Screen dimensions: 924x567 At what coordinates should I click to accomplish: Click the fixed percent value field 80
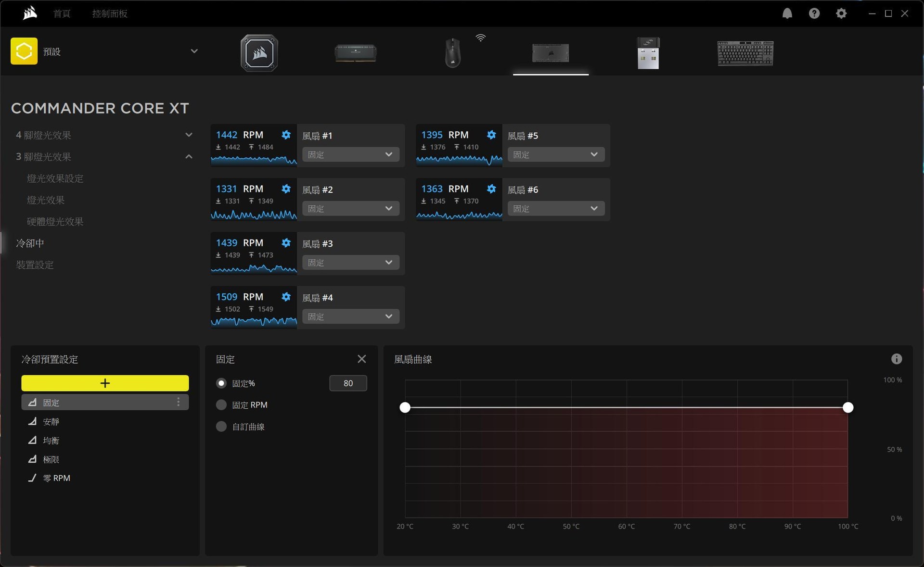pos(348,383)
